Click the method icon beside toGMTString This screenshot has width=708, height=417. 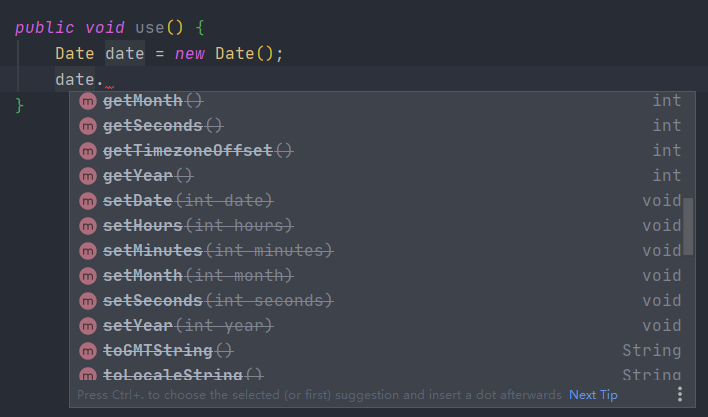coord(88,351)
